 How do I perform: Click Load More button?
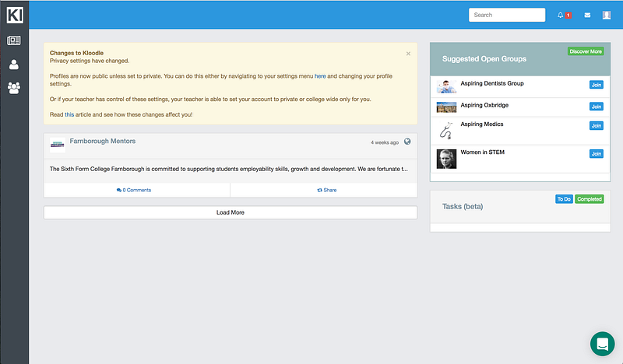(x=231, y=212)
